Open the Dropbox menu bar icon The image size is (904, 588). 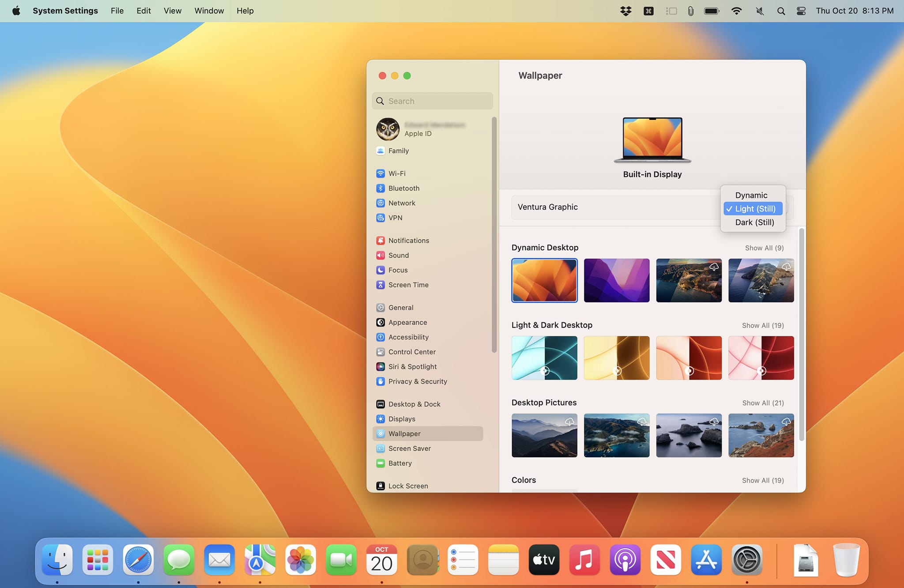[625, 11]
